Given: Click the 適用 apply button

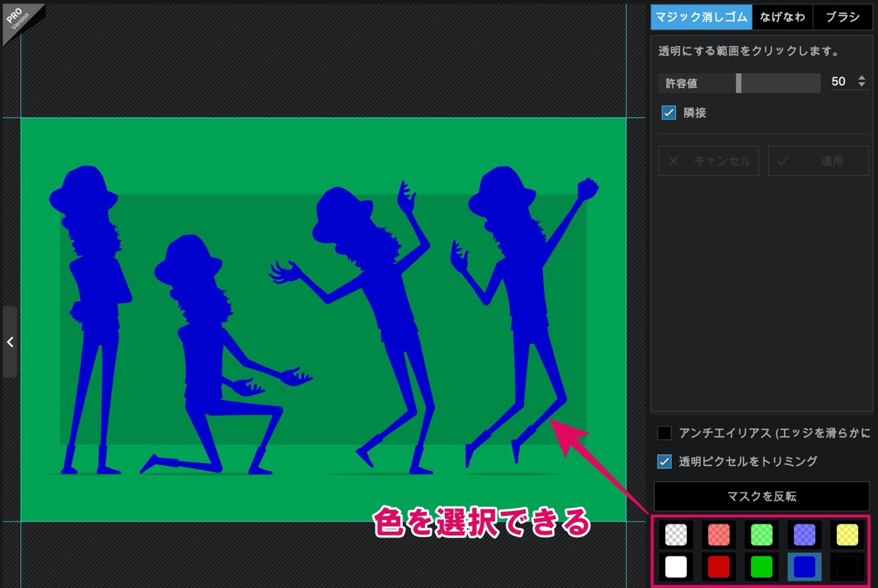Looking at the screenshot, I should tap(819, 161).
